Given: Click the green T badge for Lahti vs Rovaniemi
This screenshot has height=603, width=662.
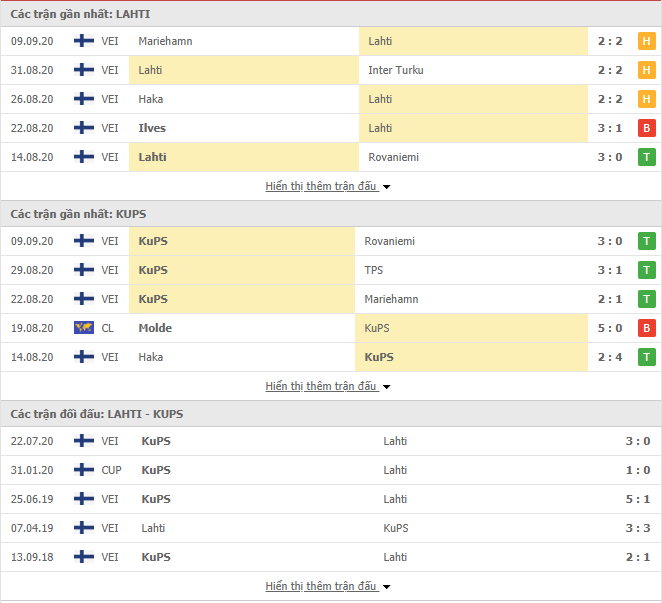Looking at the screenshot, I should 646,157.
